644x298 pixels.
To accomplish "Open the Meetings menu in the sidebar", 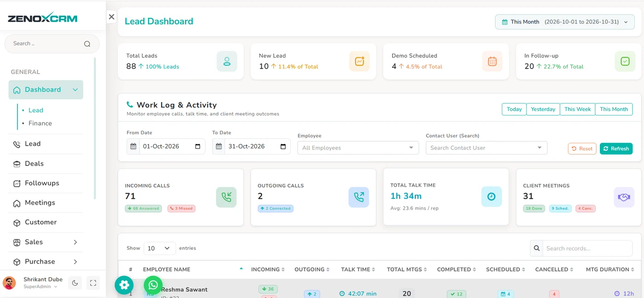I will point(46,203).
